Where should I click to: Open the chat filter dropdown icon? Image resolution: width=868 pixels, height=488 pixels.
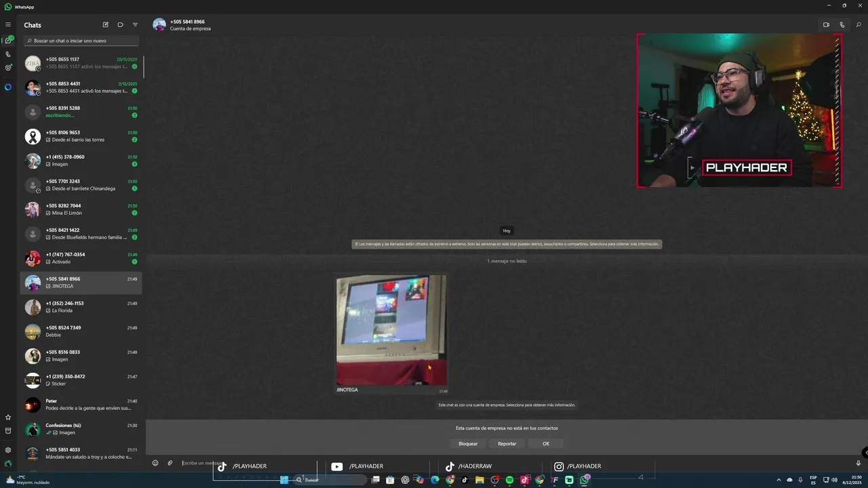(x=135, y=24)
